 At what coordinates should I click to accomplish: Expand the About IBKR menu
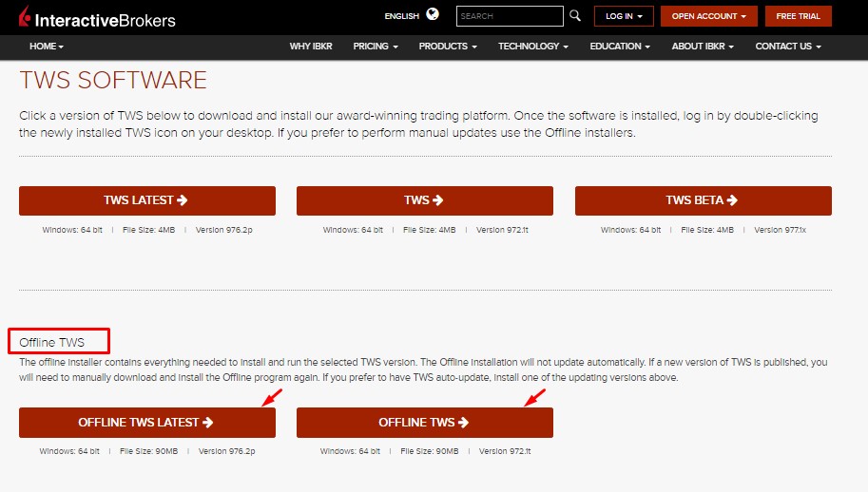[x=703, y=47]
